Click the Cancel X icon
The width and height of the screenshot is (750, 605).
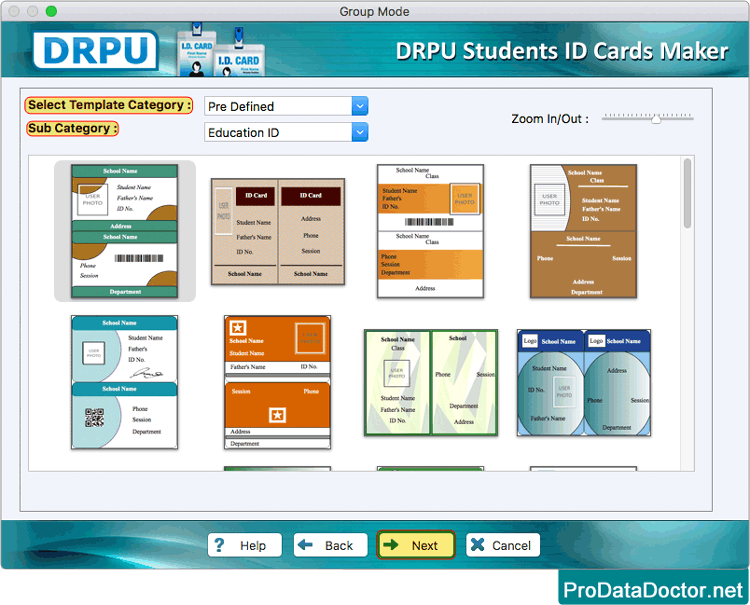pyautogui.click(x=477, y=545)
